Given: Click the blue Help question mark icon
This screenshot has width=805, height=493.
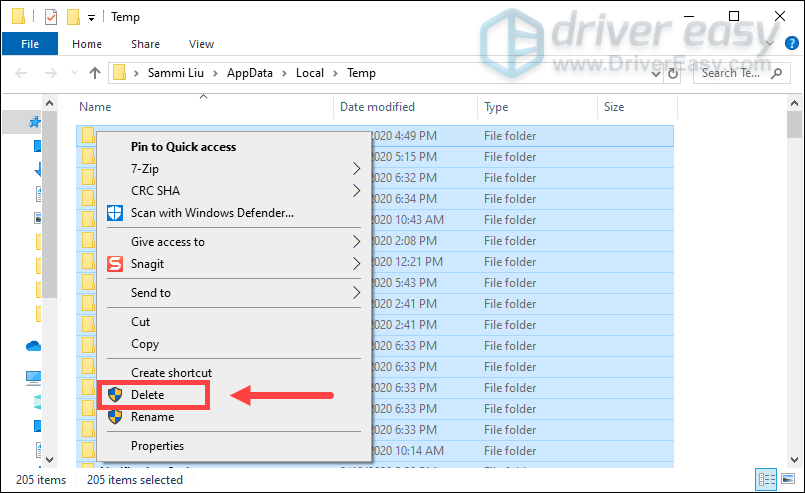Looking at the screenshot, I should [793, 44].
